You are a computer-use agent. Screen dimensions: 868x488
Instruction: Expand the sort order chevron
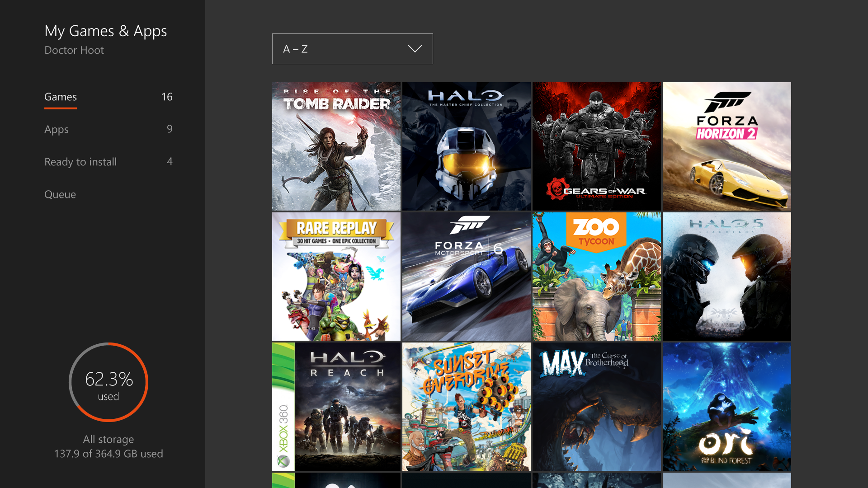point(415,49)
